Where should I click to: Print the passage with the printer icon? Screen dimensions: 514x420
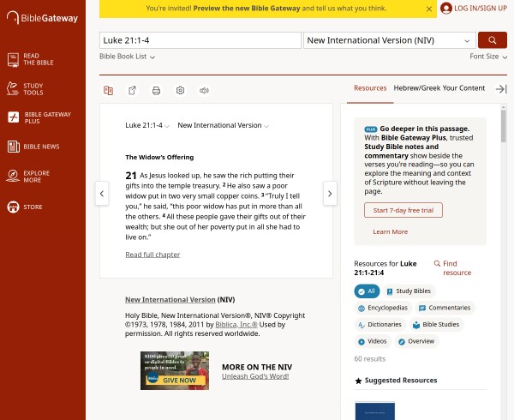pos(156,91)
